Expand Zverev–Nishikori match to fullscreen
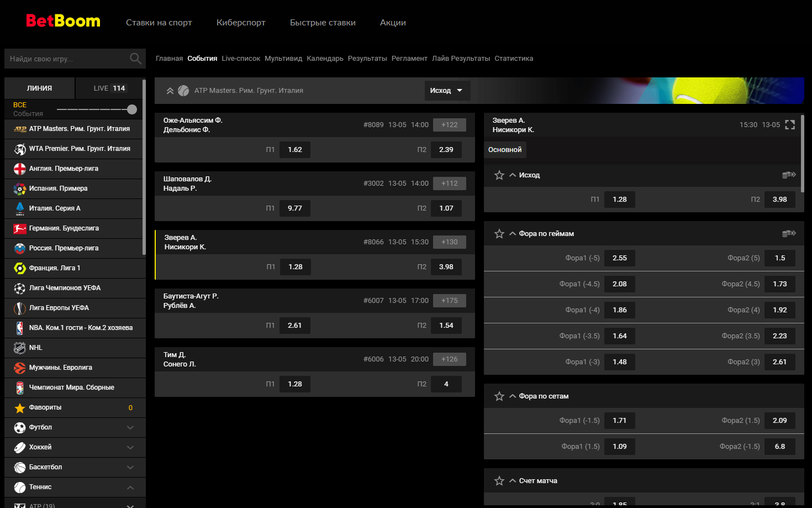The height and width of the screenshot is (508, 812). [x=790, y=125]
